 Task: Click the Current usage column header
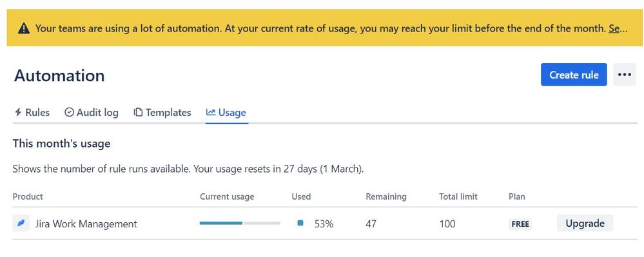(x=227, y=196)
